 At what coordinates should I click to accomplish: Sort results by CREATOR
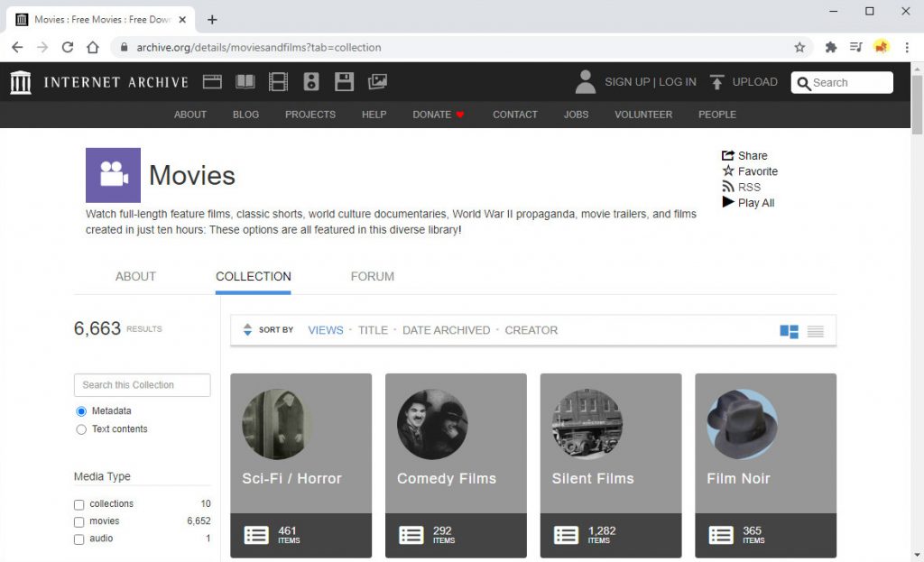531,330
